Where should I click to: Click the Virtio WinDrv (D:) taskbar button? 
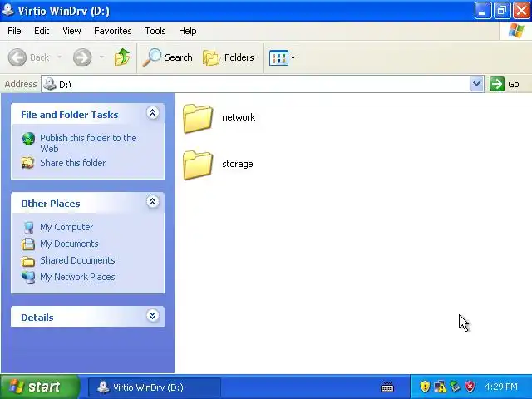click(155, 387)
